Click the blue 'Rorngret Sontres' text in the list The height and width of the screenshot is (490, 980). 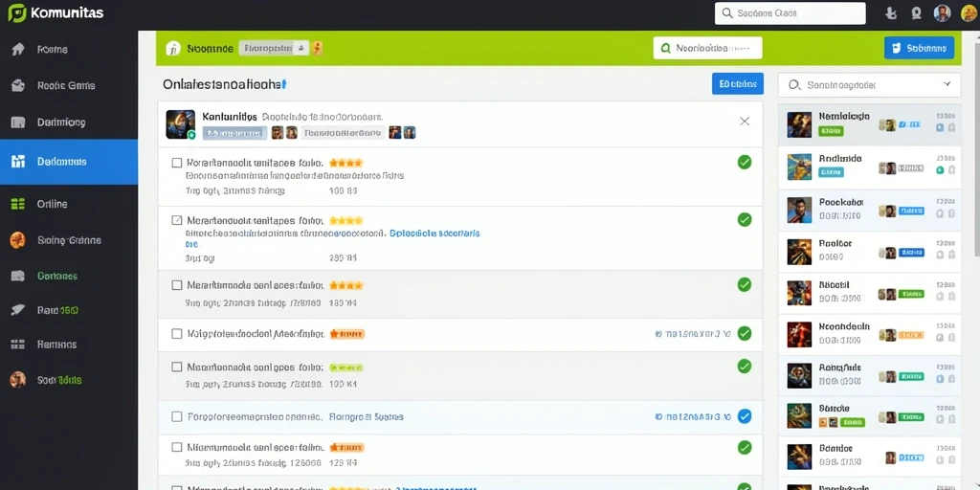367,416
